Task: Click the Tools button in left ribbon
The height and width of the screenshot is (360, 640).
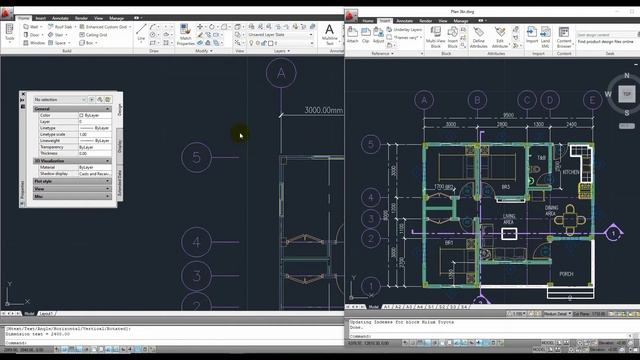Action: pos(9,33)
